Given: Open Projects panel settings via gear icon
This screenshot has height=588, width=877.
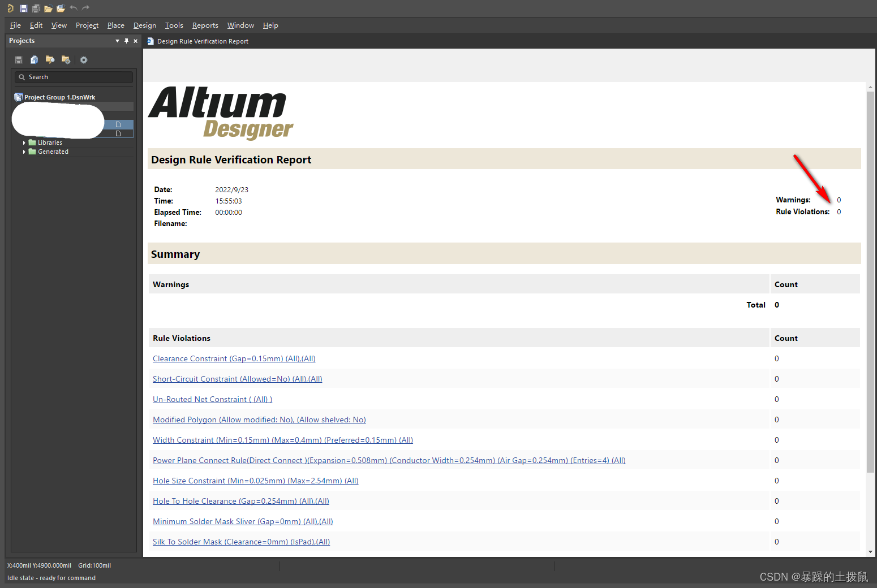Looking at the screenshot, I should pos(83,59).
